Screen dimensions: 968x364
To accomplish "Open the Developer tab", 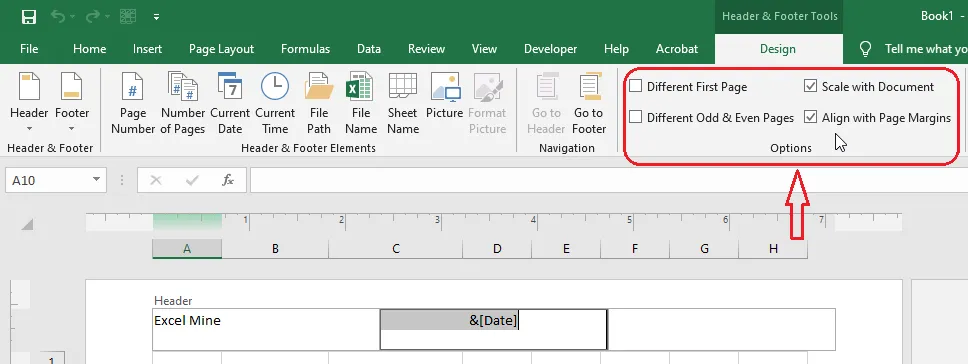I will [551, 49].
